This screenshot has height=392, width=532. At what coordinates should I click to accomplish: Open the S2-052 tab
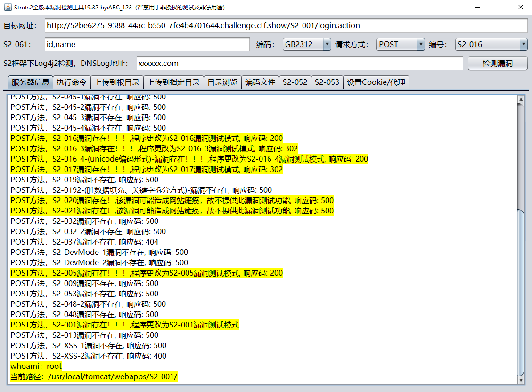(295, 82)
